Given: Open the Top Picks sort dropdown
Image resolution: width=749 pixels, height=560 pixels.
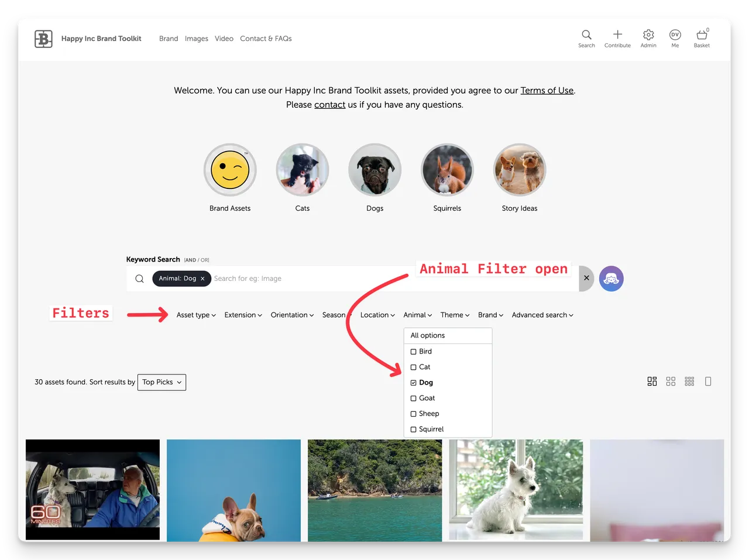Looking at the screenshot, I should (x=162, y=382).
